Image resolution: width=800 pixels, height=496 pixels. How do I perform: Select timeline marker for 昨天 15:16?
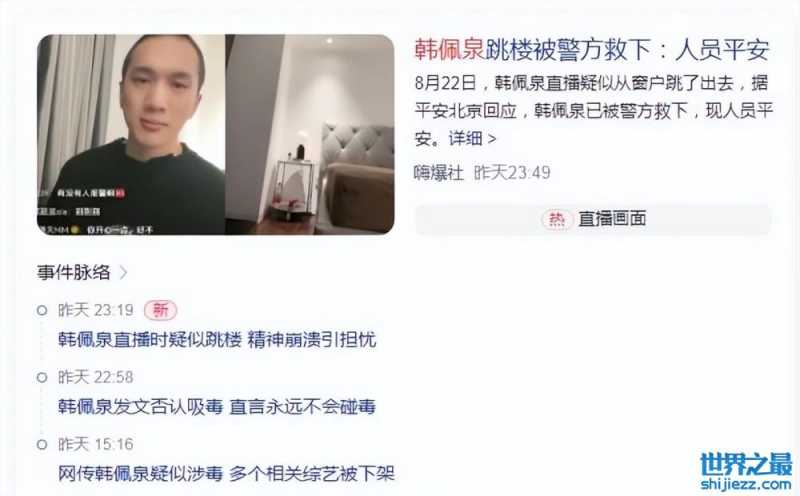42,444
